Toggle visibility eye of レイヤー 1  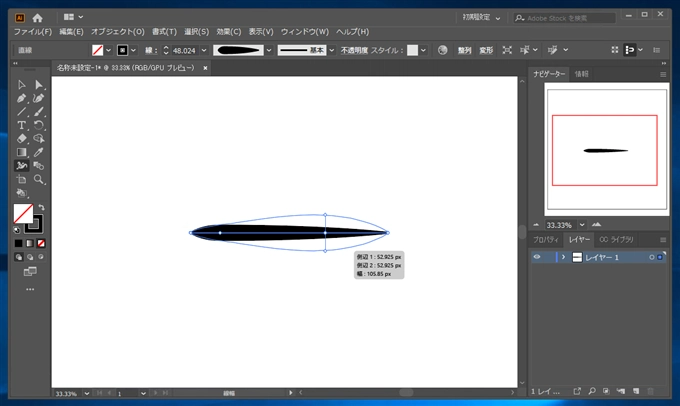click(537, 257)
